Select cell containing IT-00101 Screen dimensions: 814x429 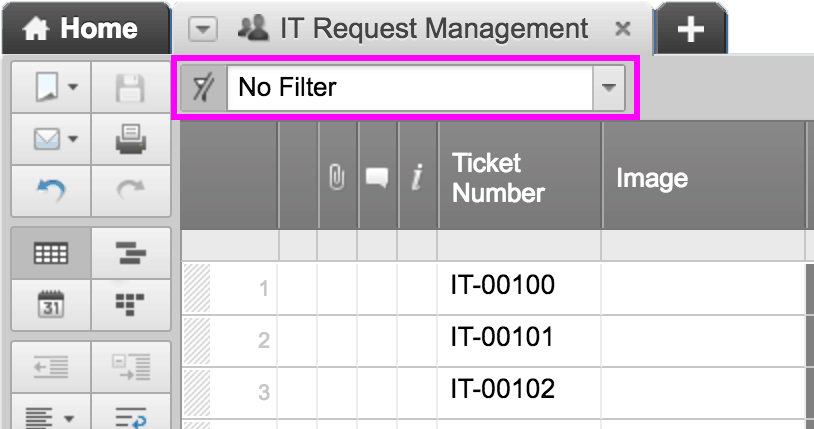pyautogui.click(x=518, y=338)
